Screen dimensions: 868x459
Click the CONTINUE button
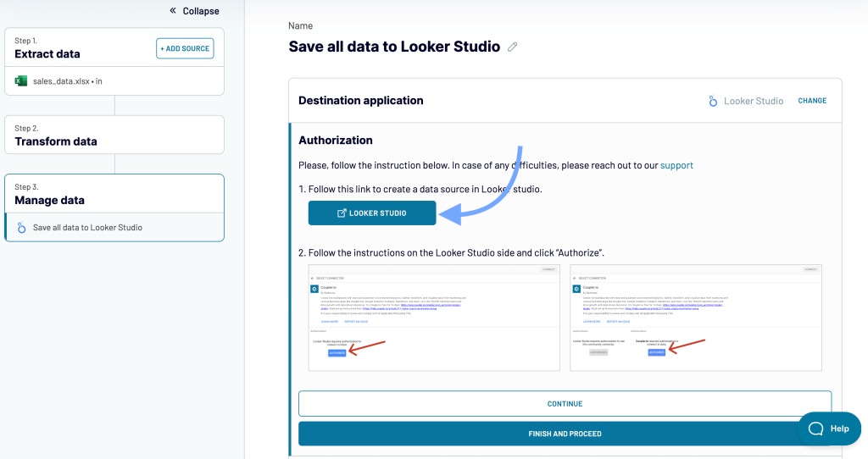pyautogui.click(x=565, y=404)
